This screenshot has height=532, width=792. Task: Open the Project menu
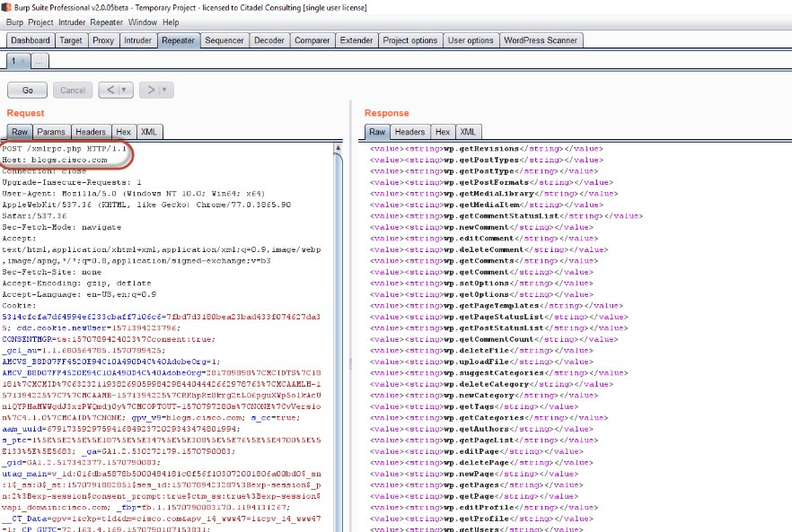pyautogui.click(x=40, y=22)
